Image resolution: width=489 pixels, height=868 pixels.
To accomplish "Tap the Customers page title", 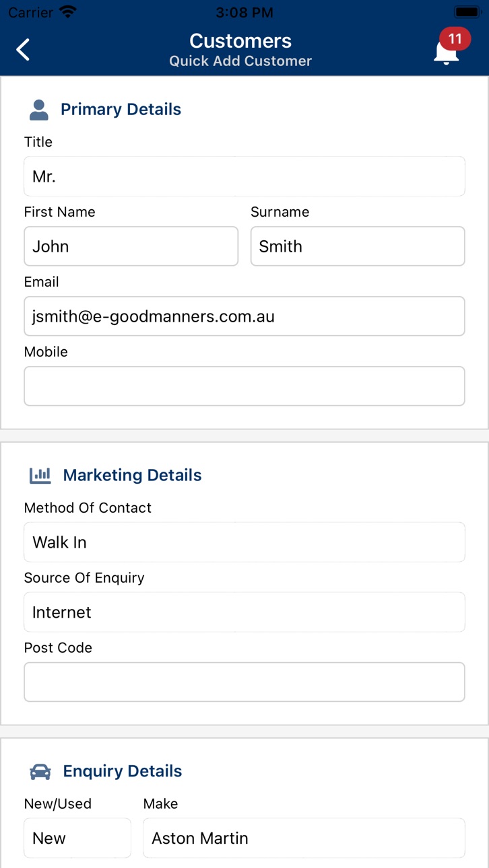I will 240,41.
